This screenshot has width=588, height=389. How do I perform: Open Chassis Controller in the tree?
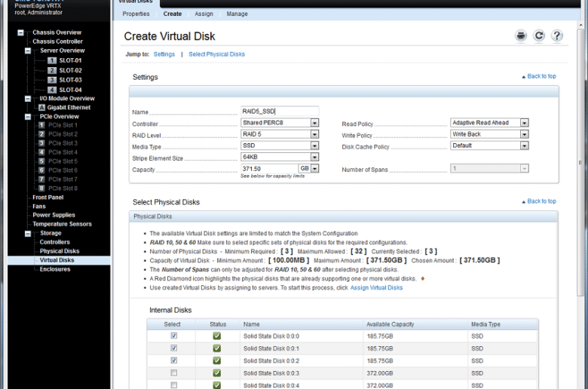[x=57, y=41]
